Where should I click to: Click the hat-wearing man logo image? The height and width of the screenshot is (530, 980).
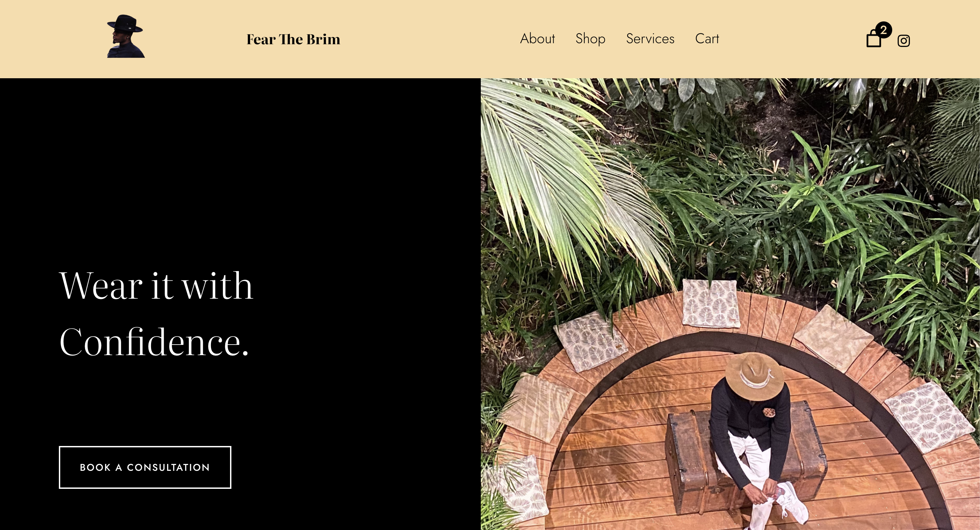pyautogui.click(x=126, y=36)
